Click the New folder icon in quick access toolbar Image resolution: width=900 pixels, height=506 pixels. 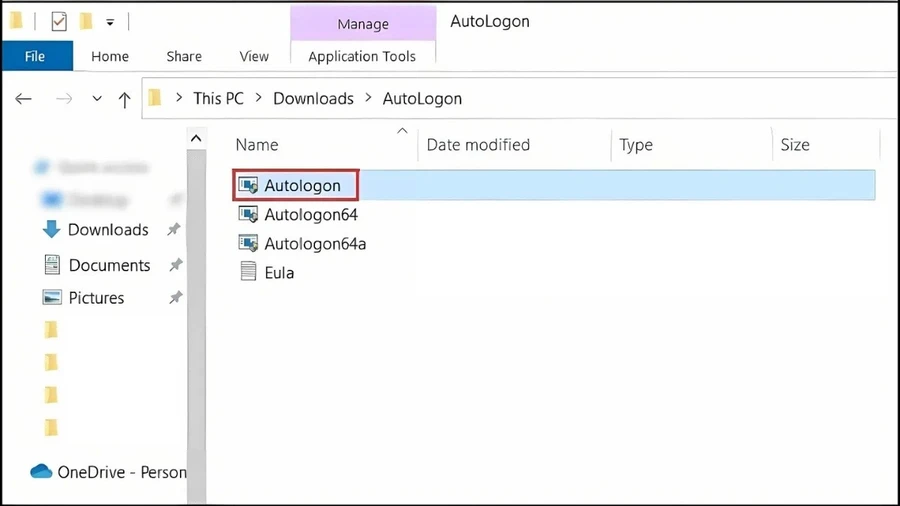point(86,22)
